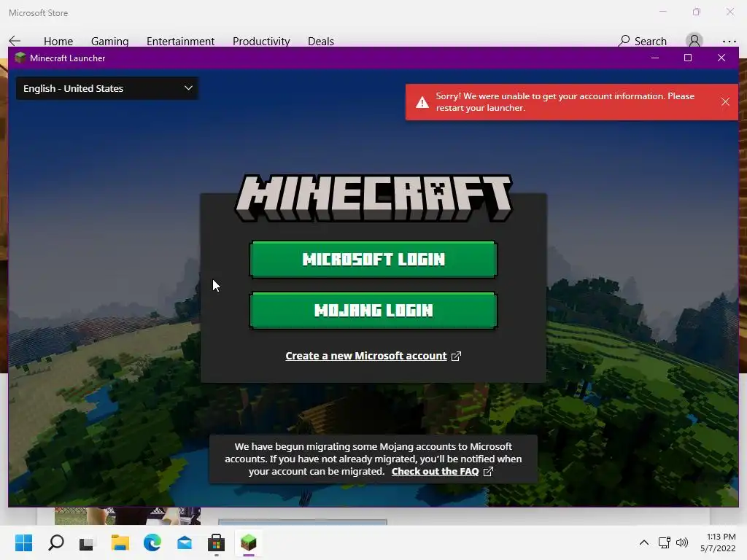Click the Minecraft Launcher title text
747x560 pixels.
(68, 58)
